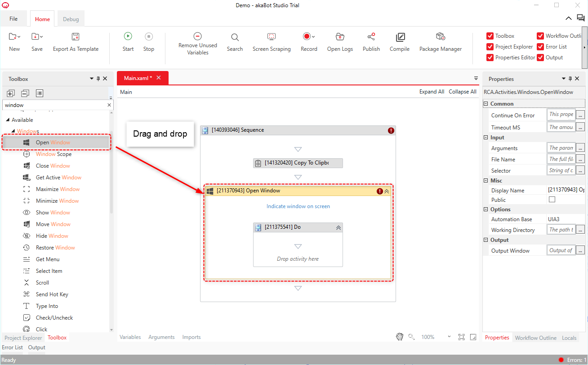Stop the running workflow
This screenshot has width=588, height=365.
149,36
